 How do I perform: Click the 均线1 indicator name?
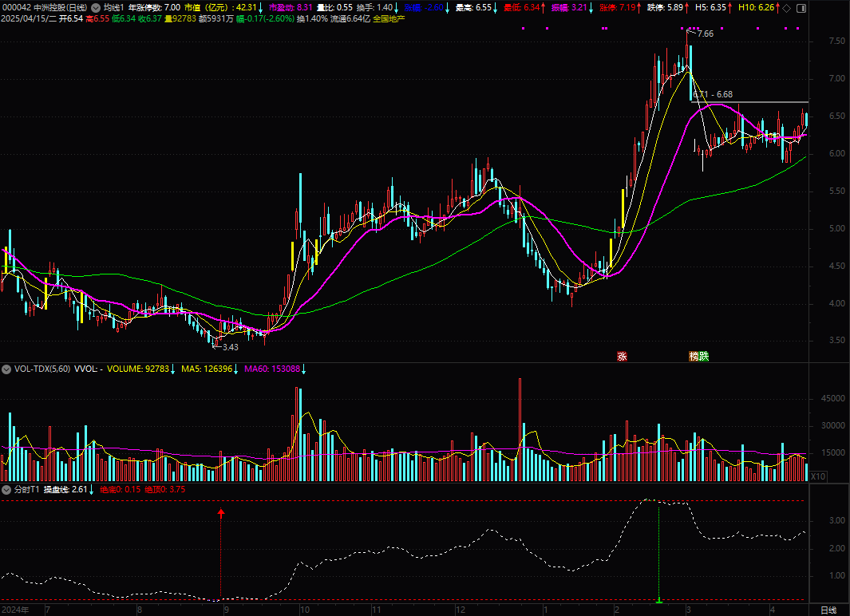(x=114, y=8)
